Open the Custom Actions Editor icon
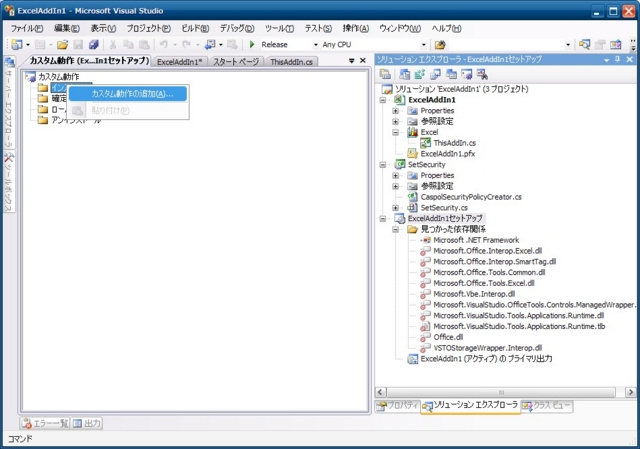The width and height of the screenshot is (640, 449). click(x=467, y=74)
